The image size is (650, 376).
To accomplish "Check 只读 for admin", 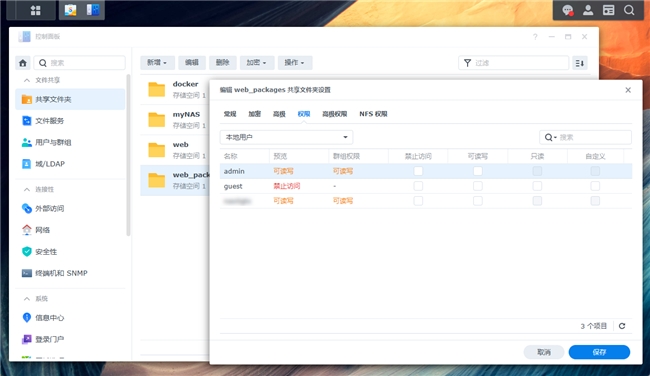I will click(x=537, y=171).
